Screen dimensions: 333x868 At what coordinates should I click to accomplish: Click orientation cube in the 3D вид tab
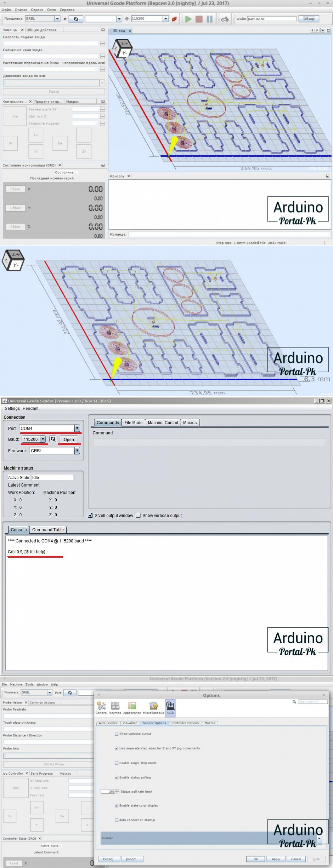(122, 48)
